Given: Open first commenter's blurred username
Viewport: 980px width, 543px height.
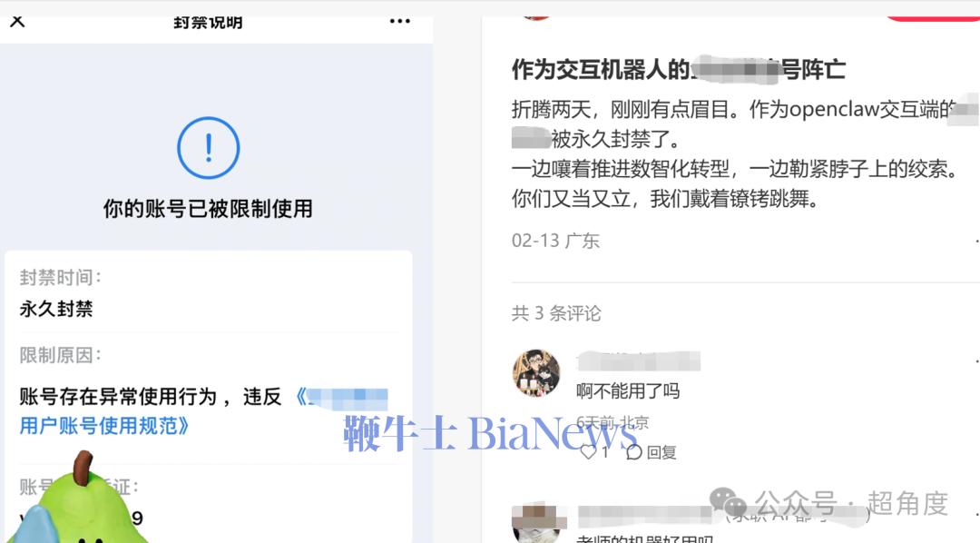Looking at the screenshot, I should click(x=638, y=361).
